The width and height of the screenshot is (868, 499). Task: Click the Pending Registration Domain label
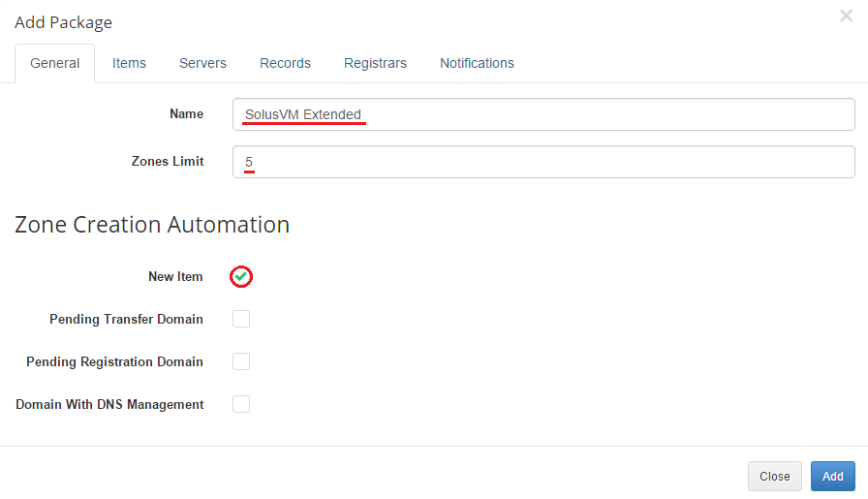[x=114, y=361]
